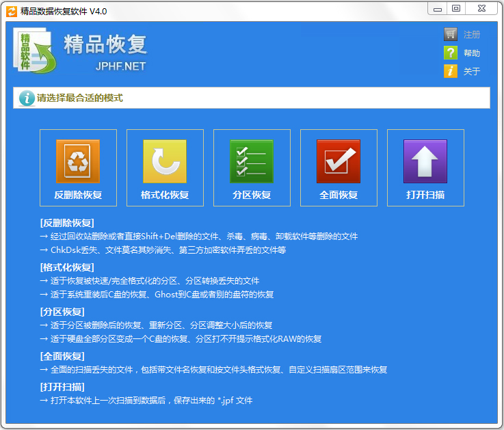Viewport: 504px width, 430px height.
Task: Close the 精品数据恢复软件 window
Action: (x=481, y=9)
